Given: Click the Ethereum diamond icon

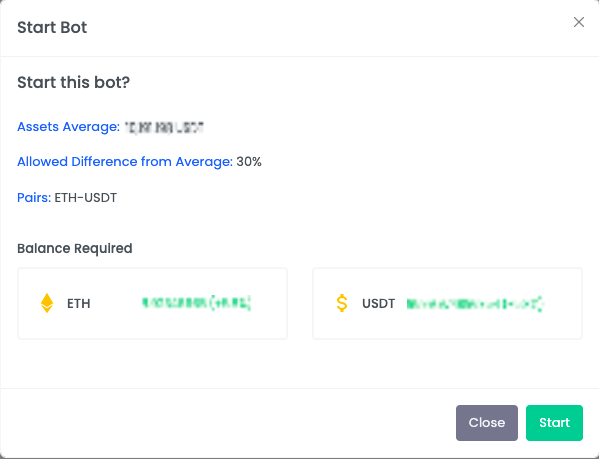Looking at the screenshot, I should tap(47, 303).
